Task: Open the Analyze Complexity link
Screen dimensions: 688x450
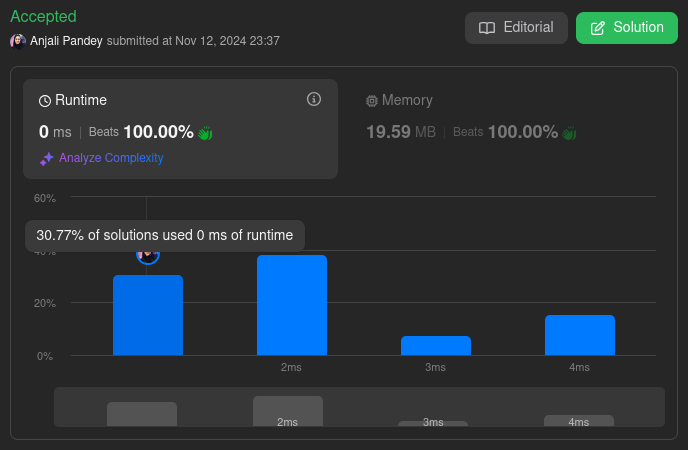Action: point(111,158)
